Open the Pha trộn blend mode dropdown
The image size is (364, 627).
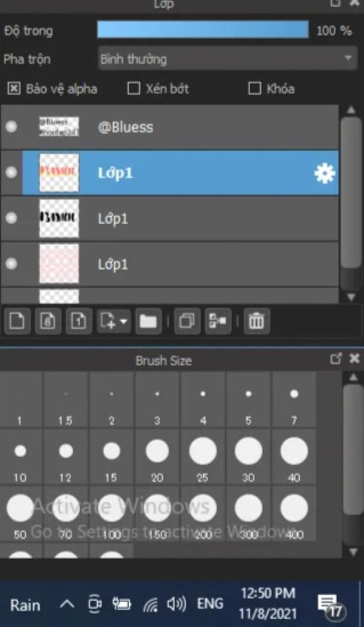tap(227, 58)
